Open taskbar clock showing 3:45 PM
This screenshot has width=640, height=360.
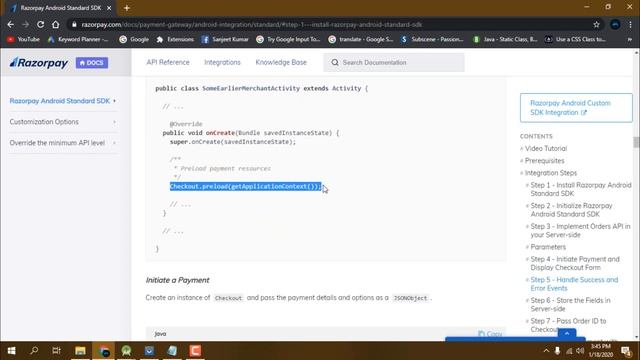[x=601, y=351]
